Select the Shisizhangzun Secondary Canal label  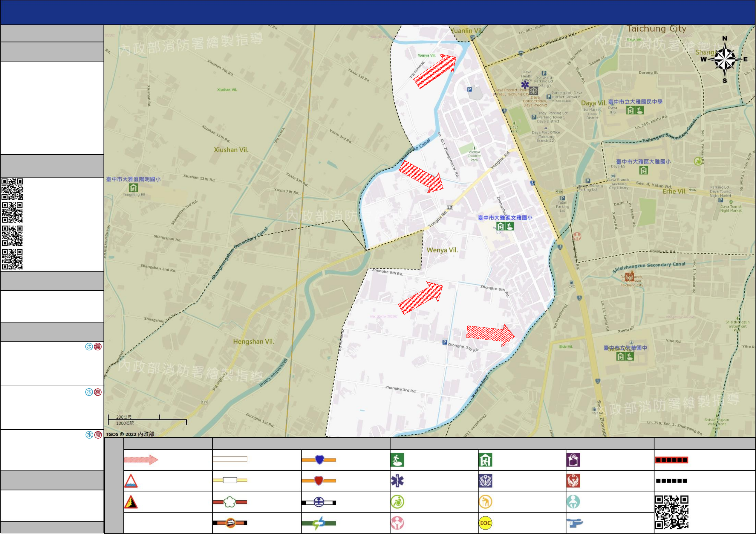pyautogui.click(x=649, y=267)
